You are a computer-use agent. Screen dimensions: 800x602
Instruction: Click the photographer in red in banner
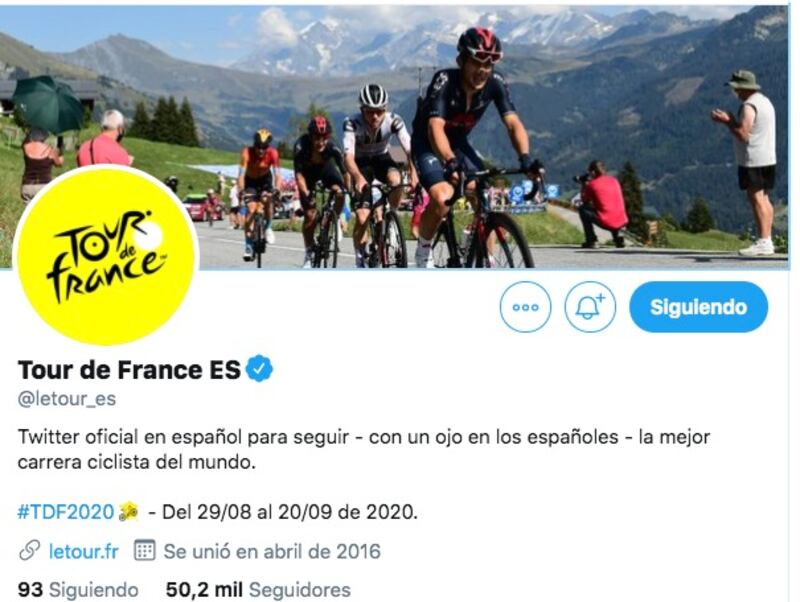601,204
